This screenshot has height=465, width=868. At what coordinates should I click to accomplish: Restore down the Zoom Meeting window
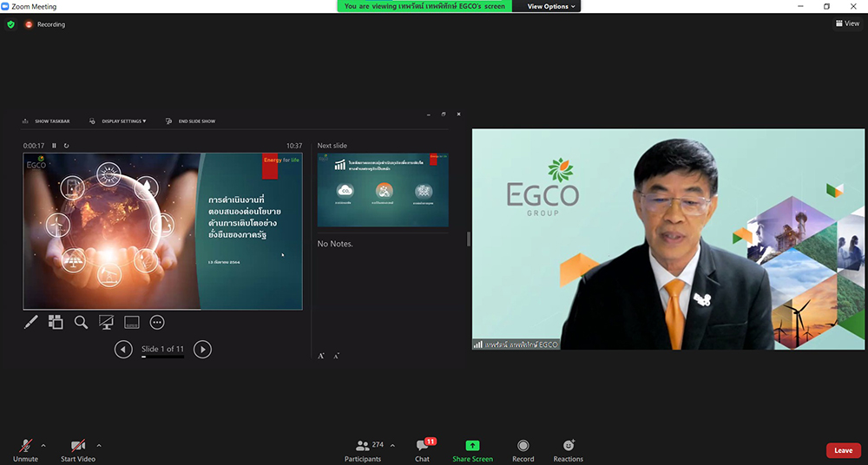pyautogui.click(x=826, y=6)
